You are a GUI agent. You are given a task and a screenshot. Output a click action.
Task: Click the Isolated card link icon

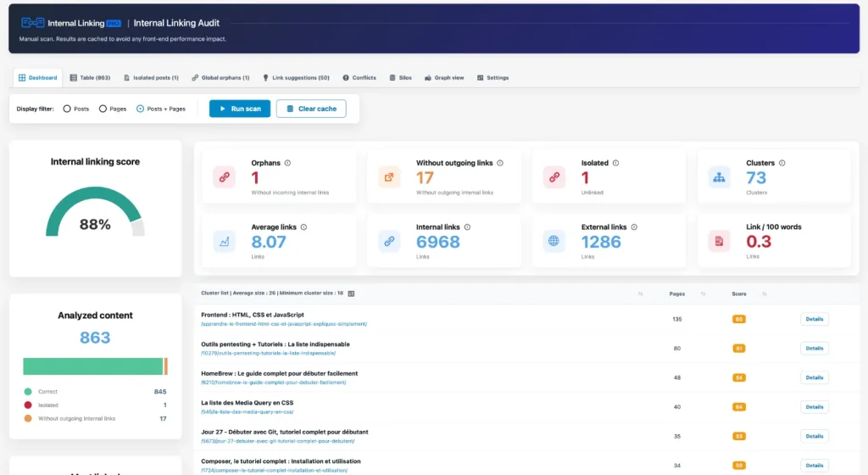(x=554, y=177)
